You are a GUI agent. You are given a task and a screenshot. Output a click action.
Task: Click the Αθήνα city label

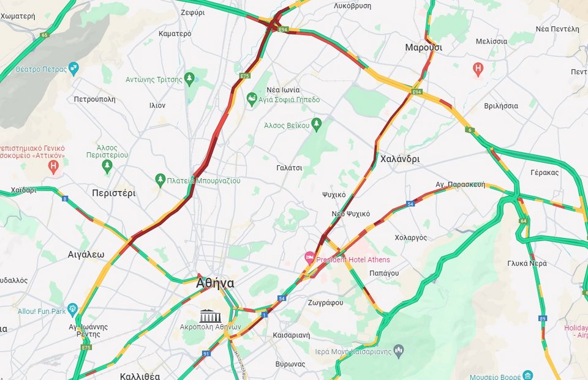[215, 283]
